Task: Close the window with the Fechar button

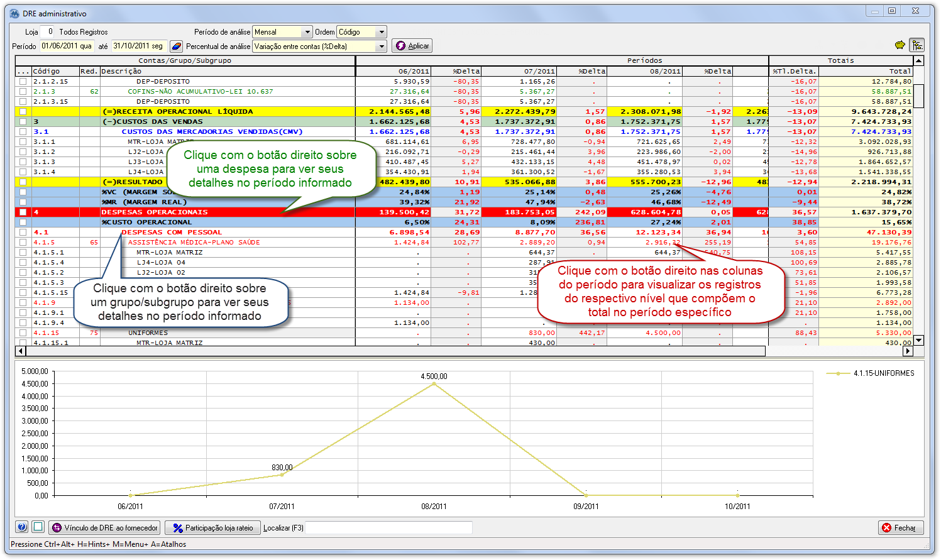Action: 900,528
